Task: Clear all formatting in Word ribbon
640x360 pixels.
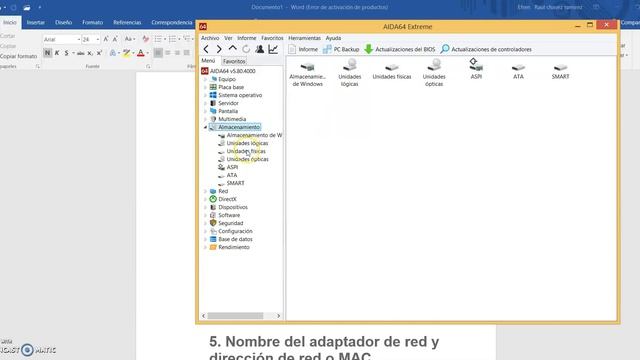Action: point(146,39)
